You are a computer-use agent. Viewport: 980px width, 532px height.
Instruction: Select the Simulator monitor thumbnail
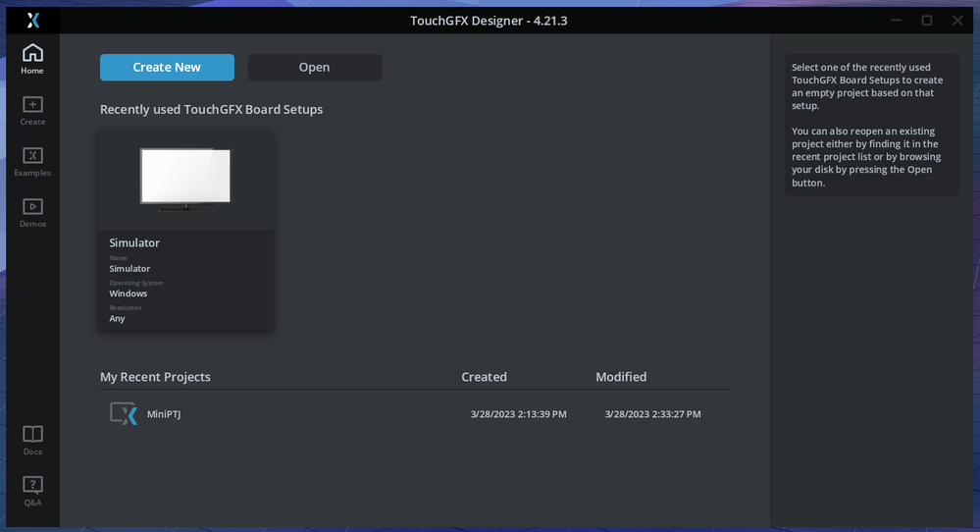point(185,180)
